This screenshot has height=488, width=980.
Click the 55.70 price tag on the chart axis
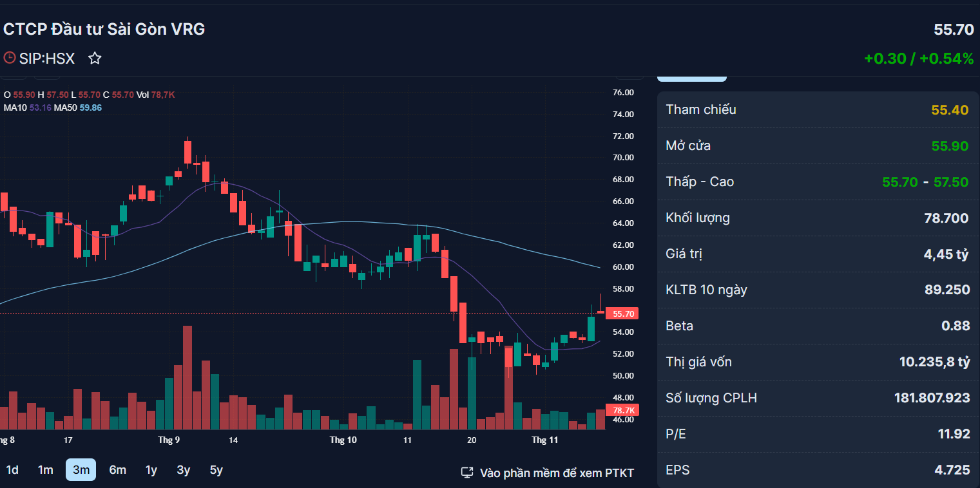click(x=622, y=314)
